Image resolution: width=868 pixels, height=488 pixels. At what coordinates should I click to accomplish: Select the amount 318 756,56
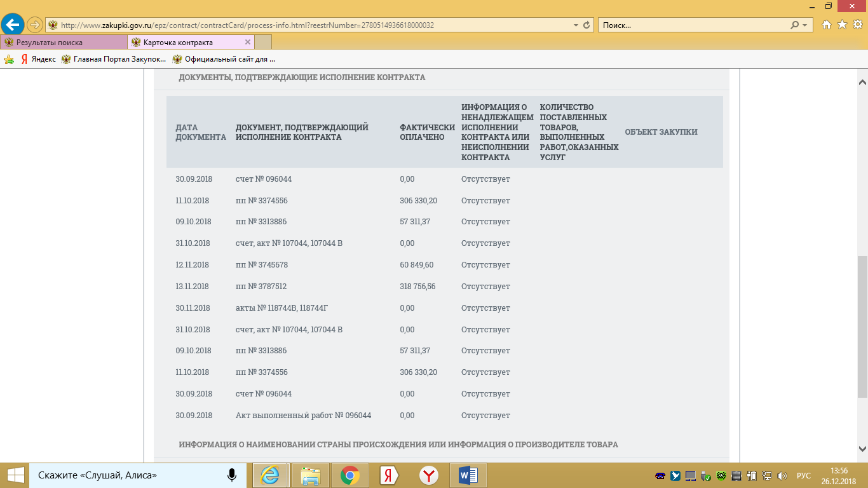coord(417,287)
